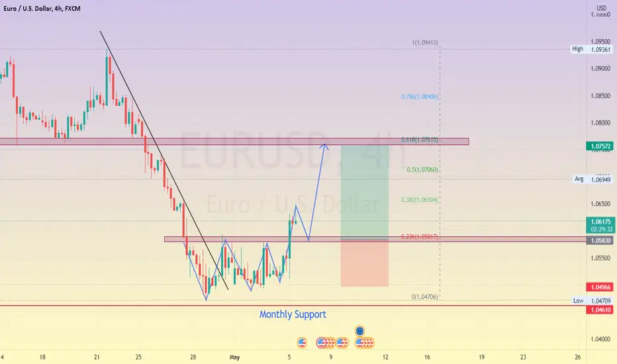Click Fibonacci level label 0.236(1.05817)

(x=420, y=236)
